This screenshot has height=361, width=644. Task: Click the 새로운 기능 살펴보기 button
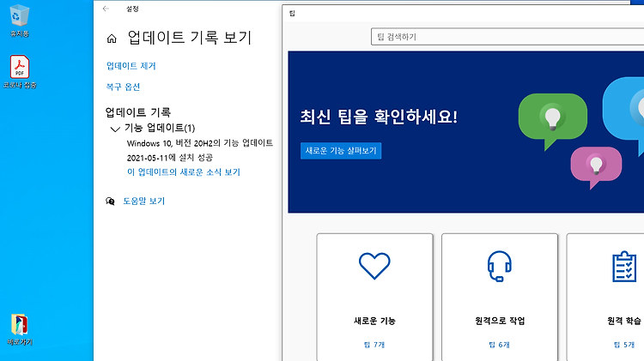pos(341,151)
